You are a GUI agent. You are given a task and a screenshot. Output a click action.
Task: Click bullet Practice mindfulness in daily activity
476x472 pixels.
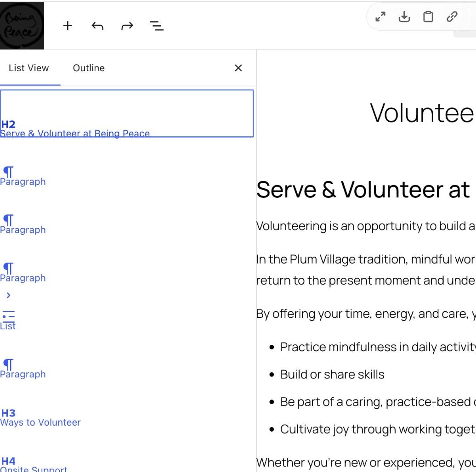[x=378, y=347]
